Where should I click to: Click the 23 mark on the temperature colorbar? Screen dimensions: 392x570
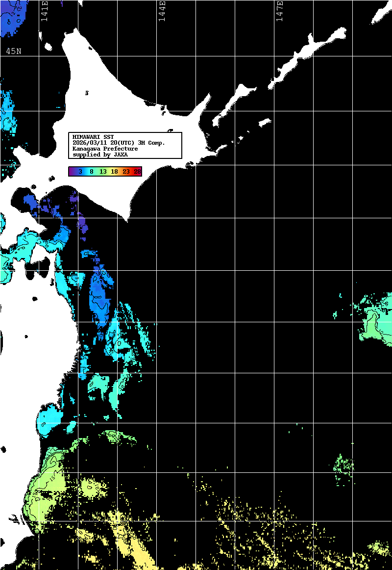[x=126, y=172]
